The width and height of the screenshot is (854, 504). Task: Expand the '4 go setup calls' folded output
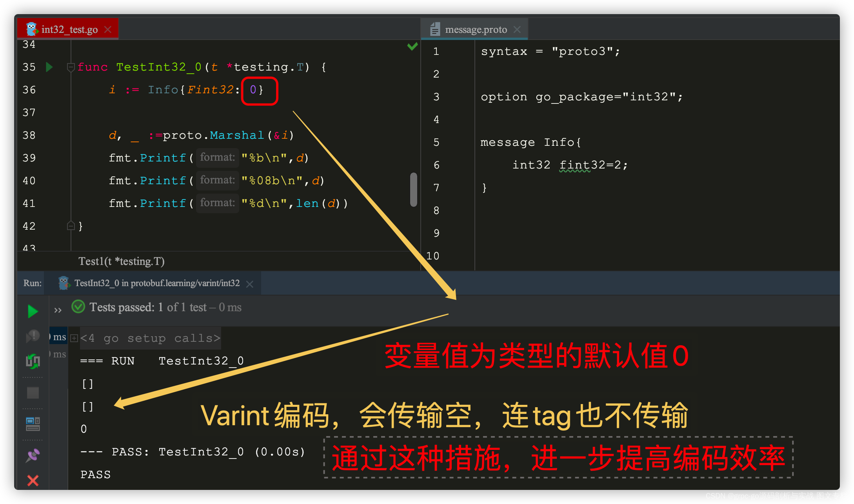pyautogui.click(x=74, y=338)
